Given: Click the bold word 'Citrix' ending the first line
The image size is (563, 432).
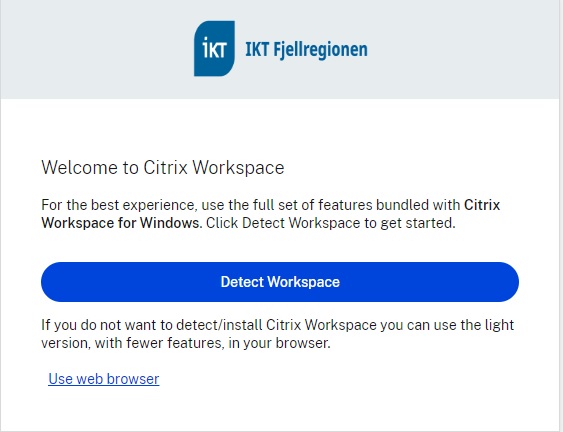Looking at the screenshot, I should (x=482, y=205).
